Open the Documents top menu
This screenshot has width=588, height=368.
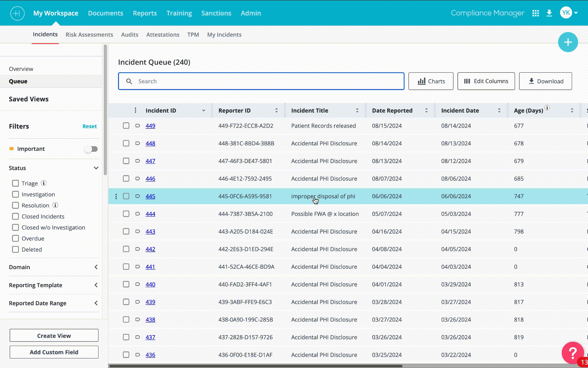106,13
